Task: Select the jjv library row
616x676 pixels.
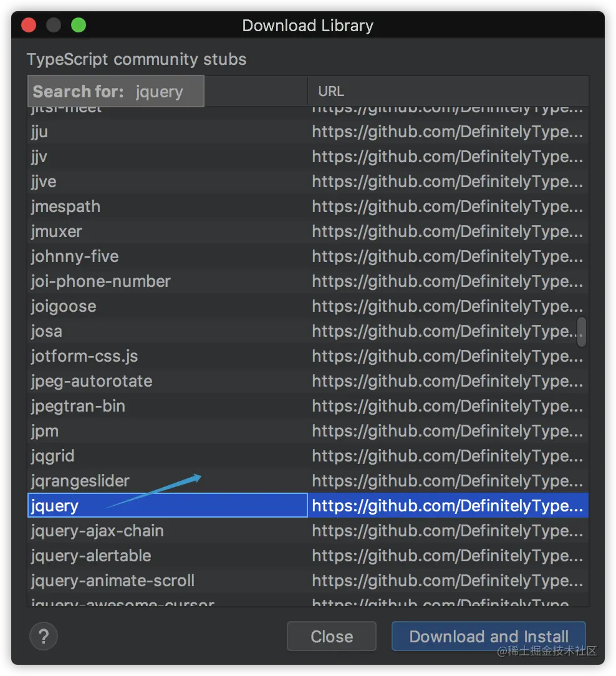Action: pyautogui.click(x=308, y=157)
